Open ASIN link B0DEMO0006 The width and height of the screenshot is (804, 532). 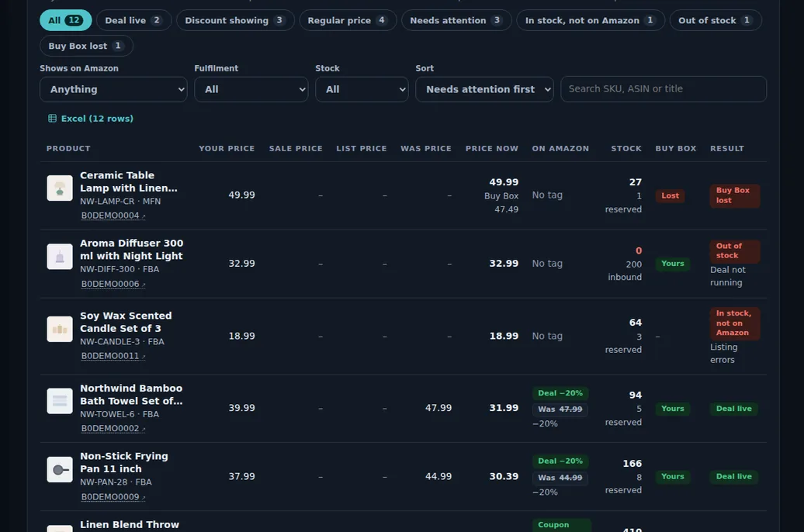click(x=113, y=284)
